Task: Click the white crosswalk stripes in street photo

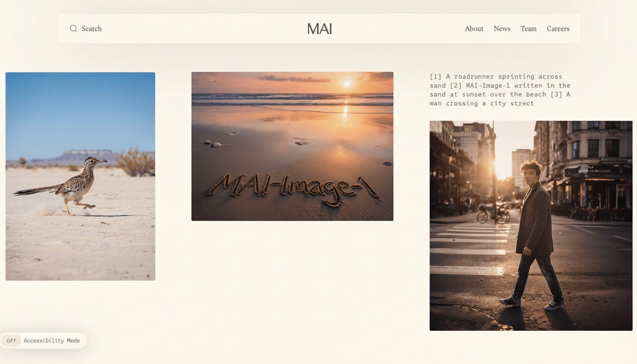Action: 469,242
